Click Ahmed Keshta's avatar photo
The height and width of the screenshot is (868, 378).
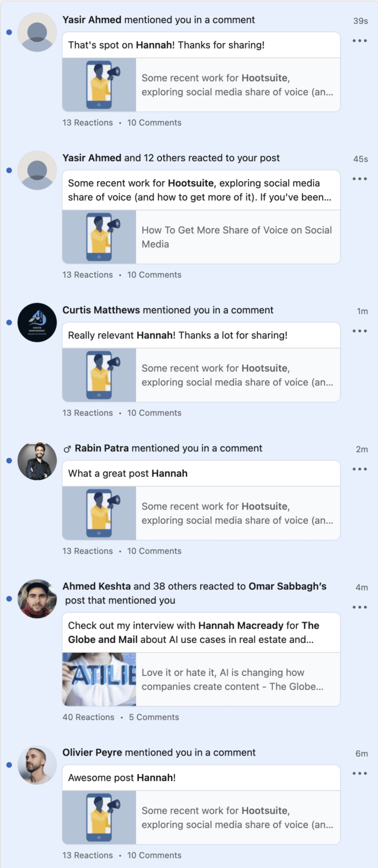[x=36, y=599]
